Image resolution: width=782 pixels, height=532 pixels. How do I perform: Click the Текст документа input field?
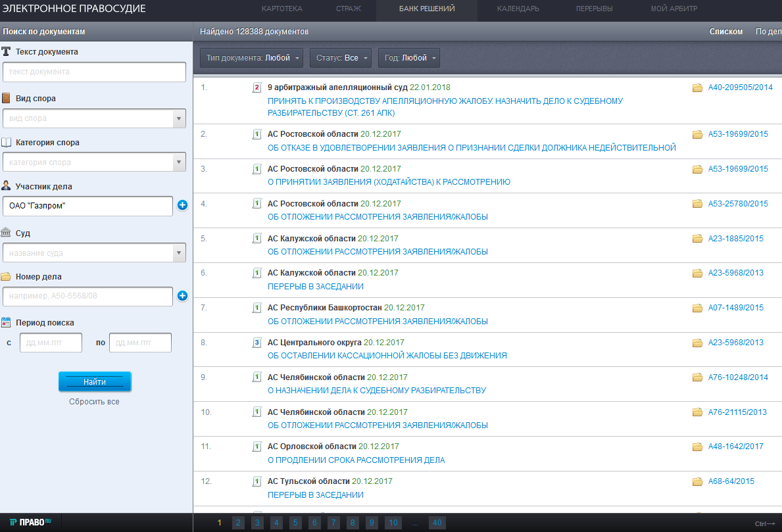(x=94, y=72)
